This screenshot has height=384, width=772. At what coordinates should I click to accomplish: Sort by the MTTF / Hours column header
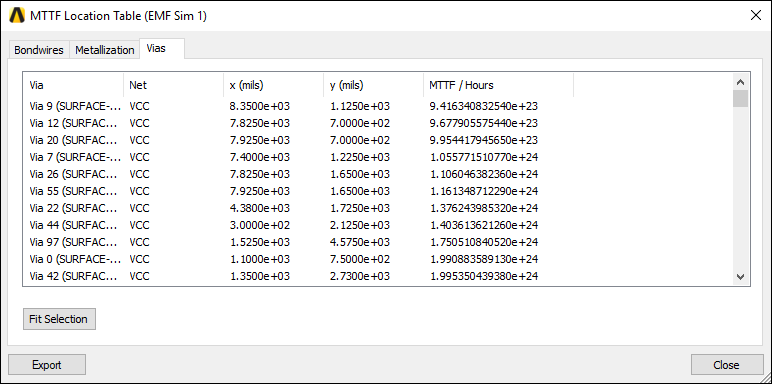[x=498, y=85]
